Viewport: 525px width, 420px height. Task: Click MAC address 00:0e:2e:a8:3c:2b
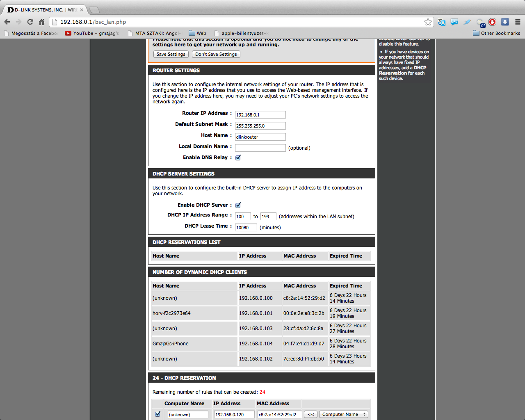pyautogui.click(x=304, y=313)
